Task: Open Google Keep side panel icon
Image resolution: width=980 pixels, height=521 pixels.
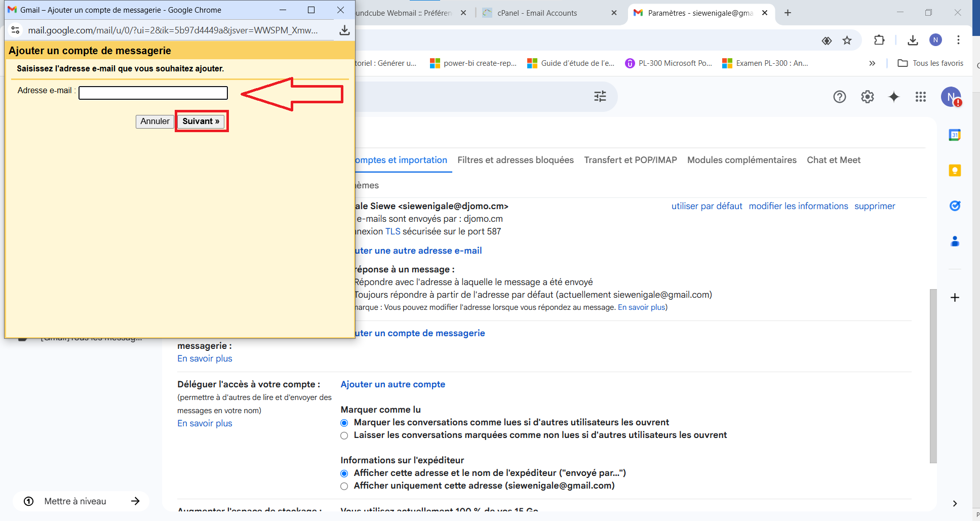Action: pyautogui.click(x=955, y=170)
